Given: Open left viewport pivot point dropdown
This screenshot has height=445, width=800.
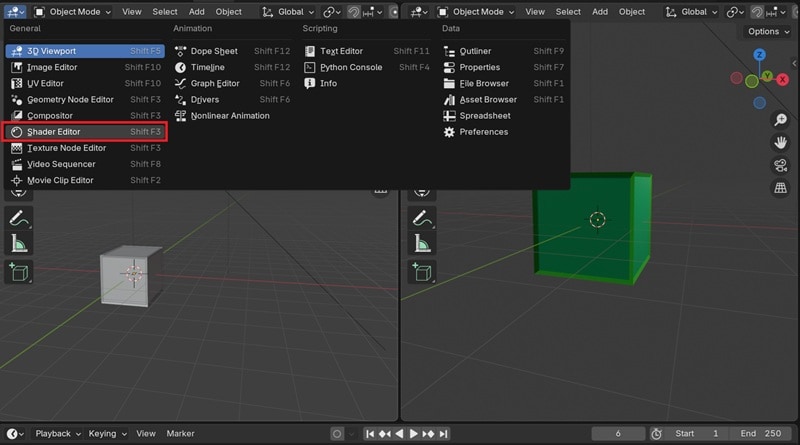Looking at the screenshot, I should click(x=332, y=12).
